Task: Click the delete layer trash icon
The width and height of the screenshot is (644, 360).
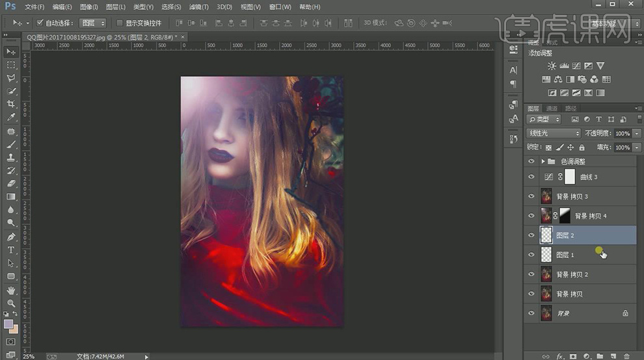Action: tap(626, 356)
